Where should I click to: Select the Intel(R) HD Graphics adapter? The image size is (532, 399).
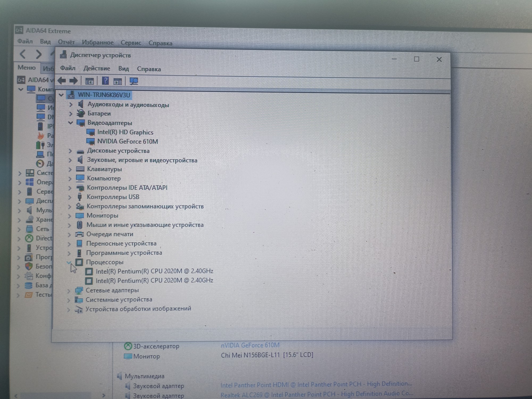(x=125, y=132)
